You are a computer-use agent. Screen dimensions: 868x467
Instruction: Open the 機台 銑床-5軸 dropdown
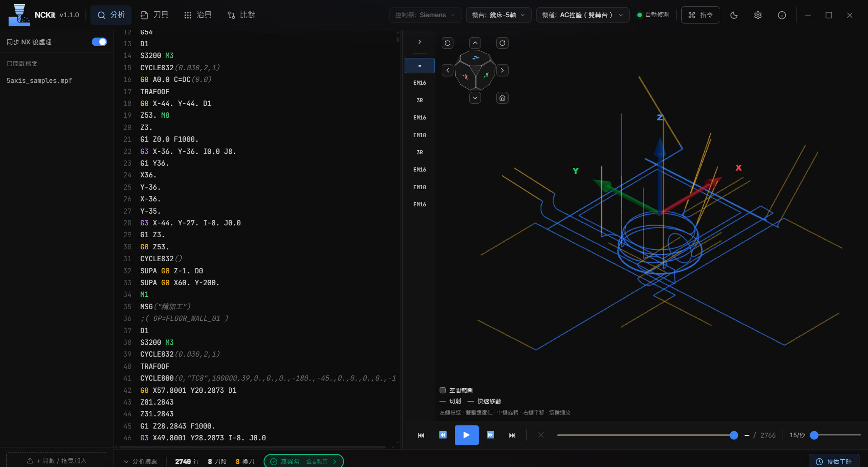(x=499, y=15)
